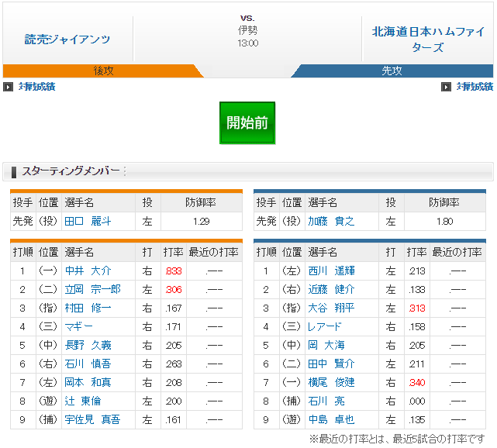Open pitcher 田口 麗斗 profile
497x448 pixels.
tap(88, 221)
